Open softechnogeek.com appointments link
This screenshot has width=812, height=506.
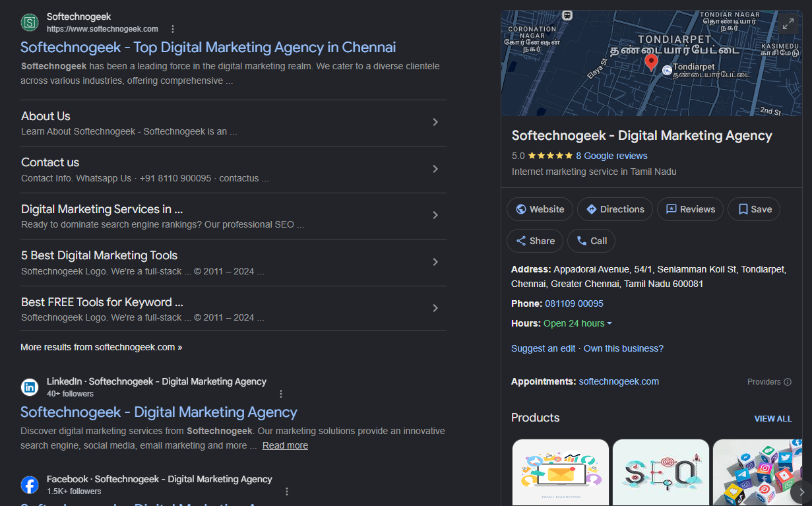[x=619, y=381]
